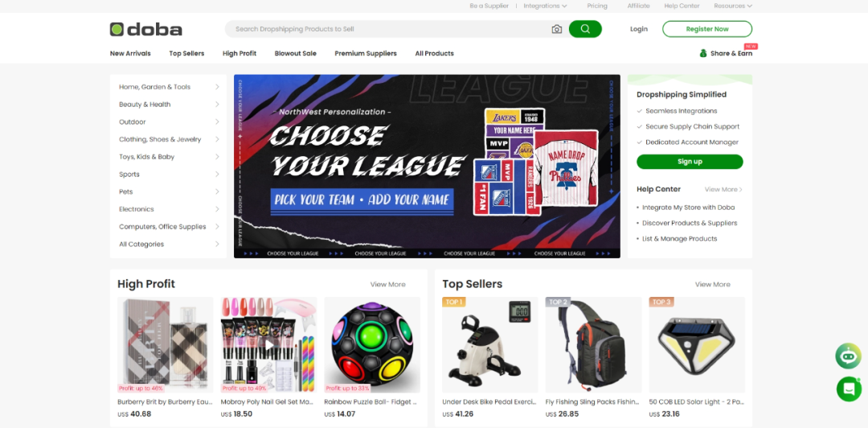
Task: Expand the Electronics category arrow
Action: (217, 209)
